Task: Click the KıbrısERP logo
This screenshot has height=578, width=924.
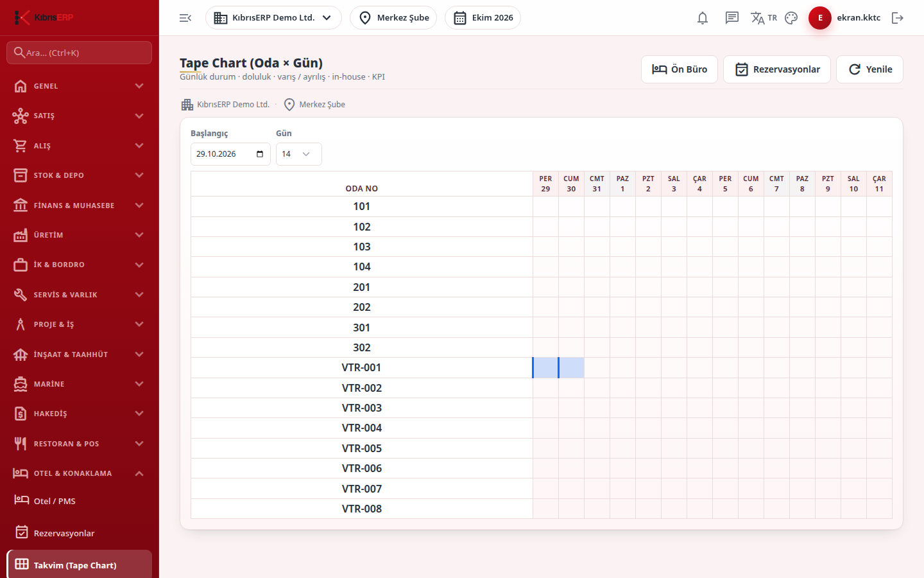Action: pyautogui.click(x=44, y=17)
